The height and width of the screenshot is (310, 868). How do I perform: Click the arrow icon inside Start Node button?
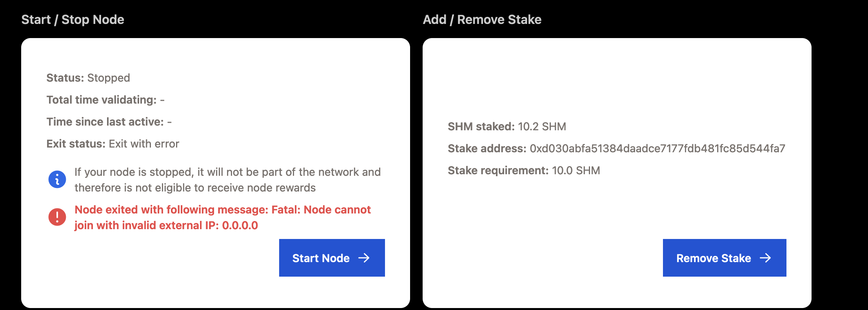365,258
